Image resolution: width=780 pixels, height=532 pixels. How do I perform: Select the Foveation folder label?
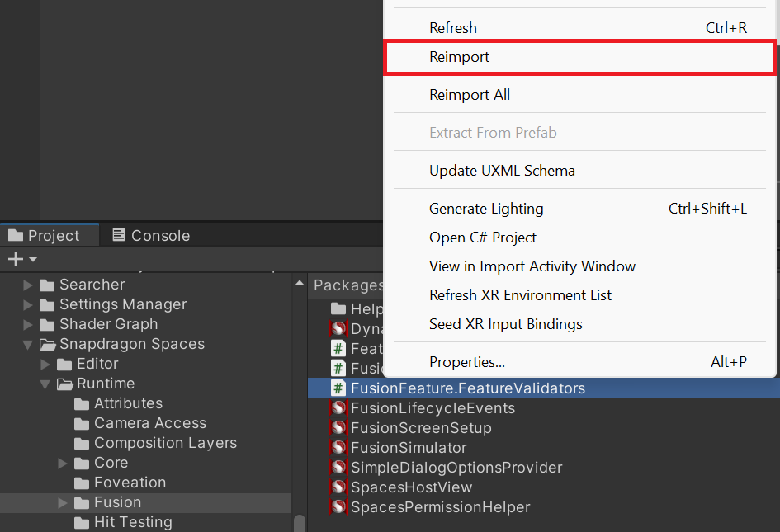pos(130,483)
